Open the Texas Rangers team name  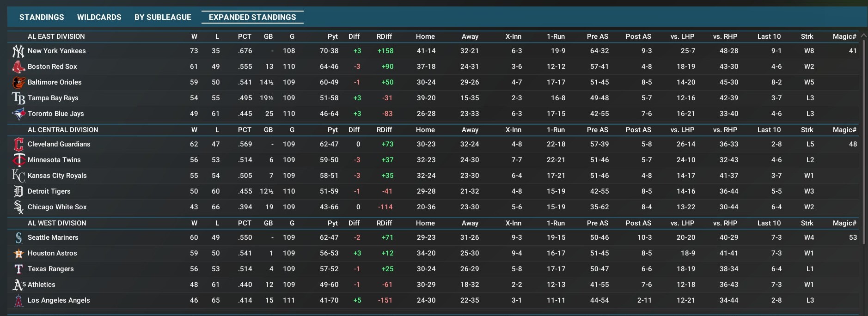pos(50,269)
